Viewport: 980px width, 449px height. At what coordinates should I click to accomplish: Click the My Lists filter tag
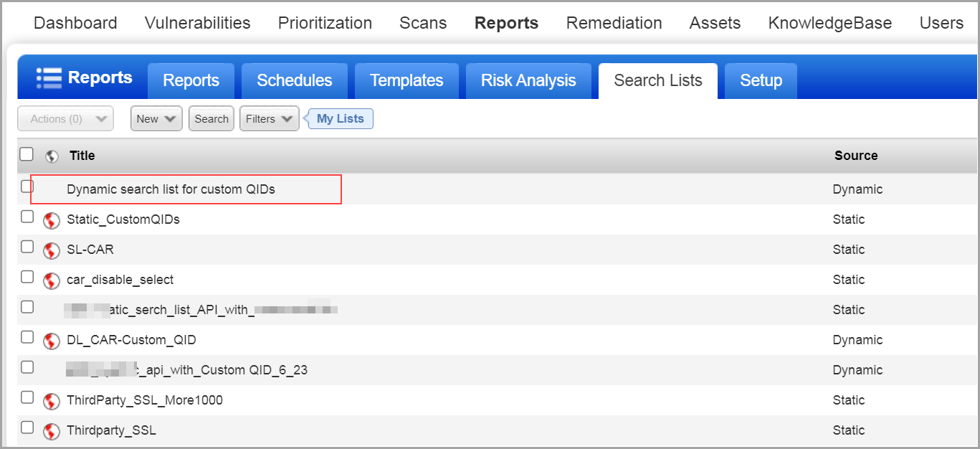click(340, 119)
